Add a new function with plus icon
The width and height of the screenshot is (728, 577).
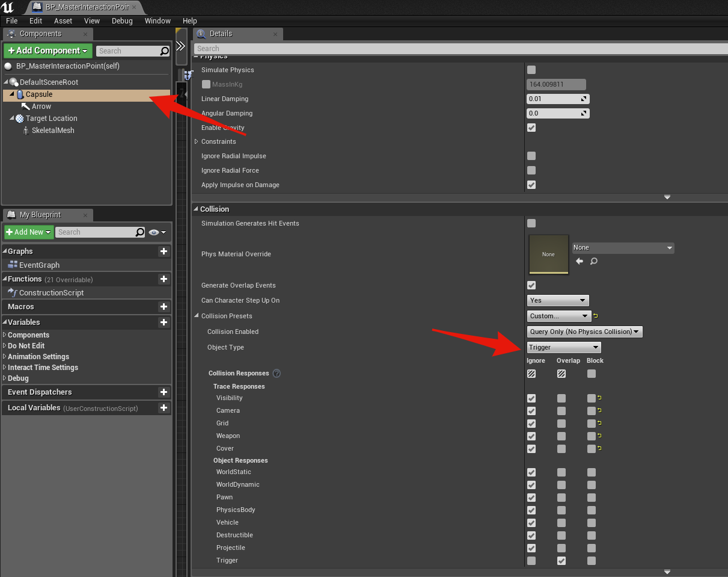click(164, 279)
